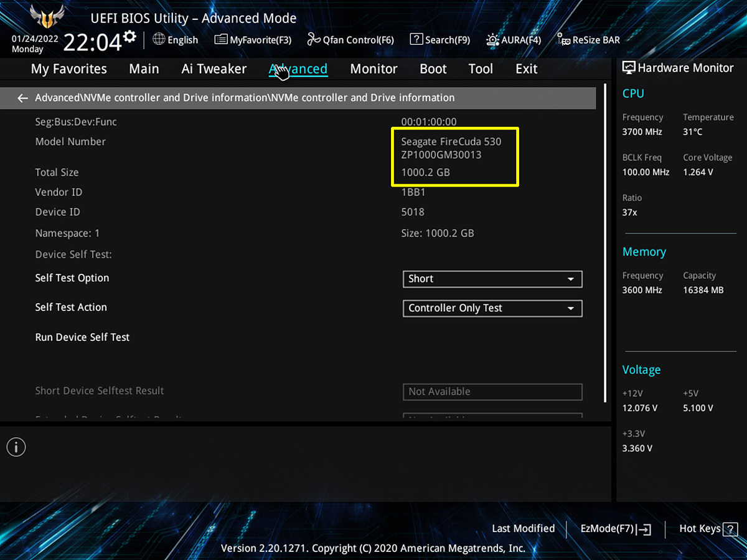Click the Self Test Action label

[x=71, y=307]
